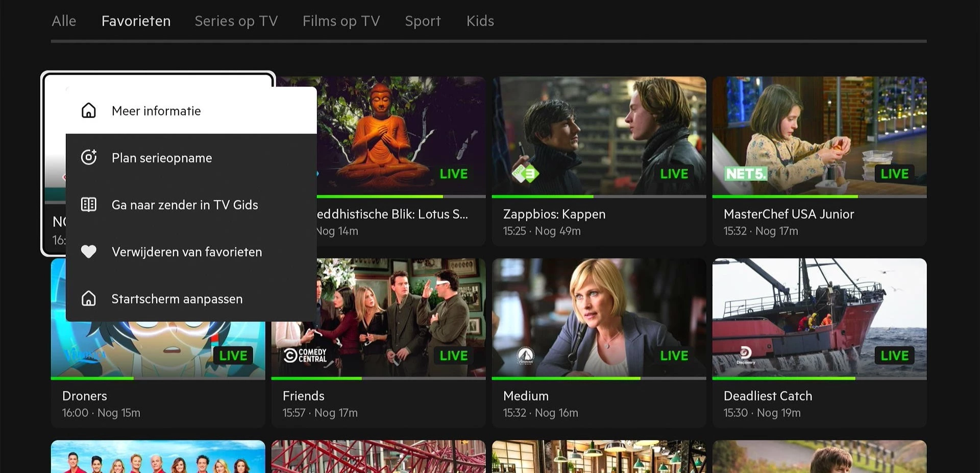The width and height of the screenshot is (980, 473).
Task: Click the LIVE badge on MasterChef USA Junior
Action: [x=895, y=174]
